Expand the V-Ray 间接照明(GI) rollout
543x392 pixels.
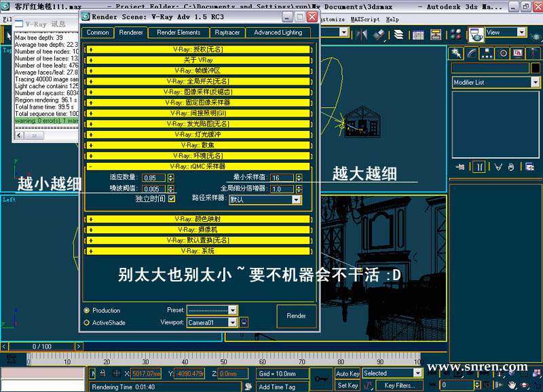coord(198,113)
